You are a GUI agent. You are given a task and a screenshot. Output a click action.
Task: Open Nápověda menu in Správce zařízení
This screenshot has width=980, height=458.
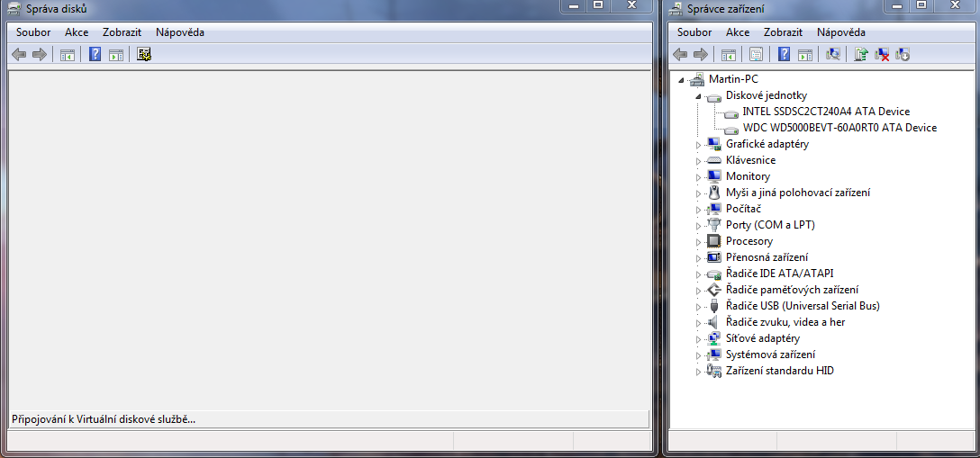(x=841, y=32)
